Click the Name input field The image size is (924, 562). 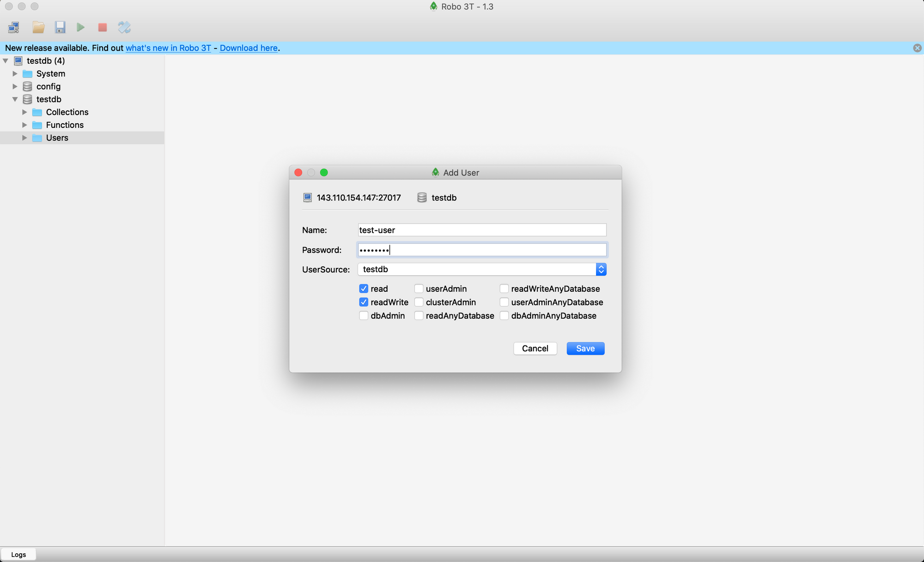click(x=482, y=230)
